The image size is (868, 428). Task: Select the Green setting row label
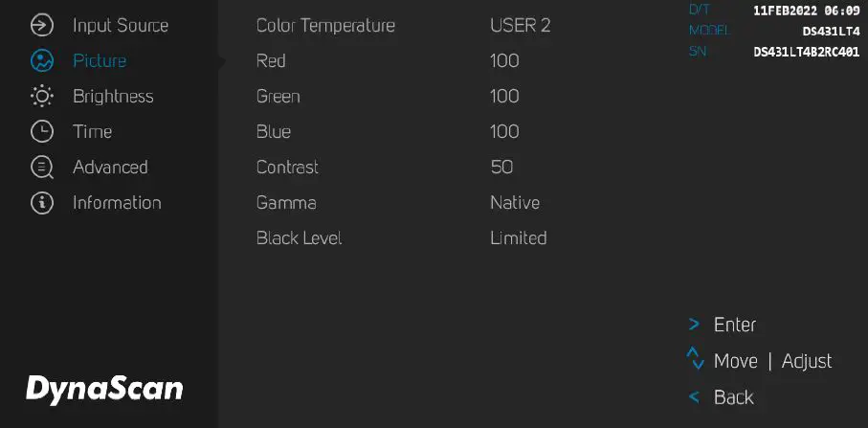[x=278, y=96]
